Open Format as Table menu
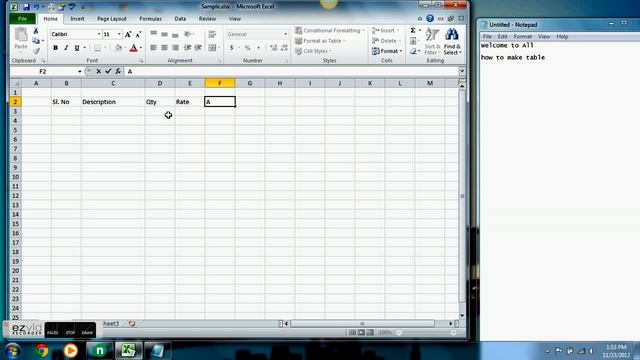 pyautogui.click(x=320, y=41)
